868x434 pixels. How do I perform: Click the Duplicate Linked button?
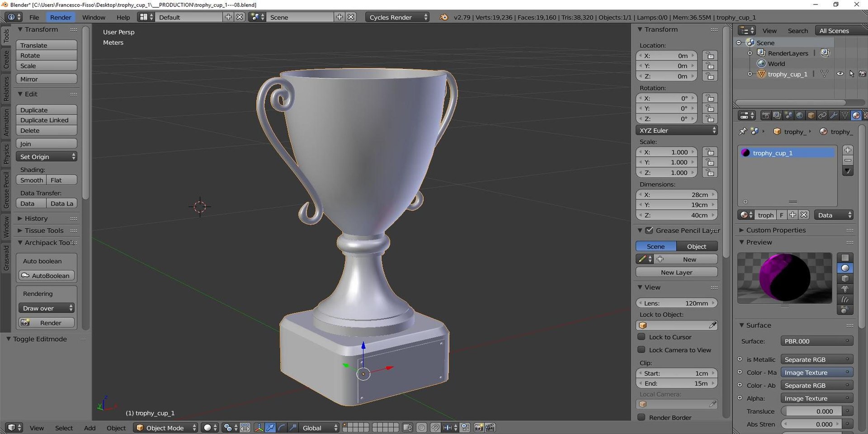pos(47,120)
